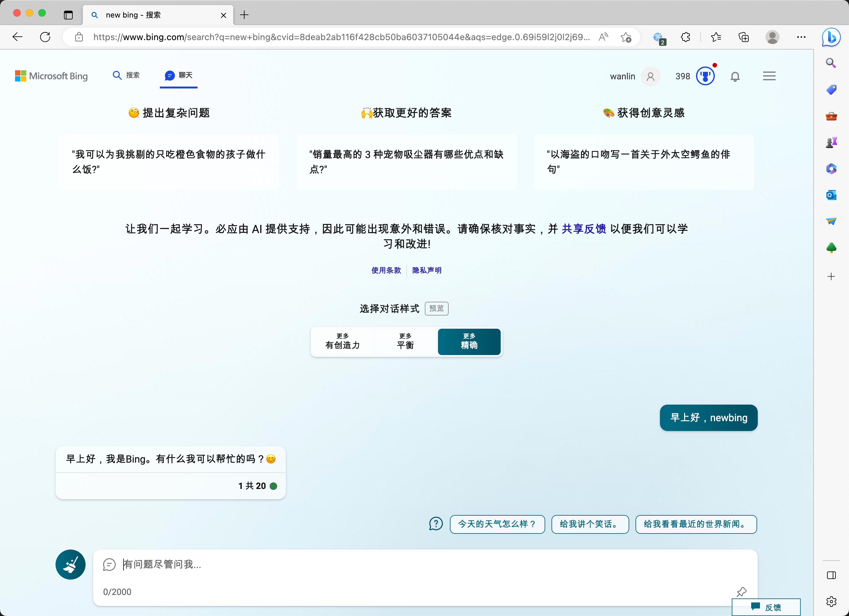
Task: Open the notifications bell
Action: (x=735, y=77)
